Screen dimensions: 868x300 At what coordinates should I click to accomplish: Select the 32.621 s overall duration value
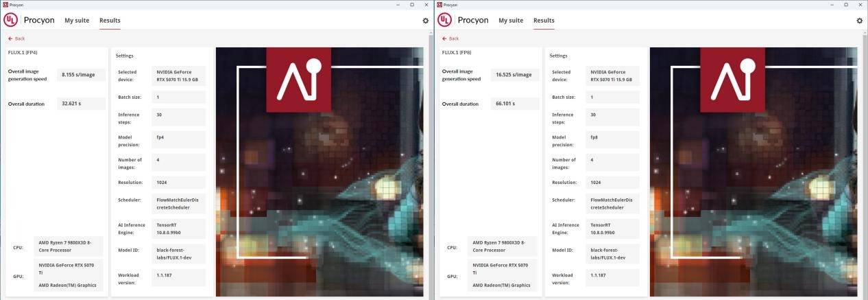(81, 104)
